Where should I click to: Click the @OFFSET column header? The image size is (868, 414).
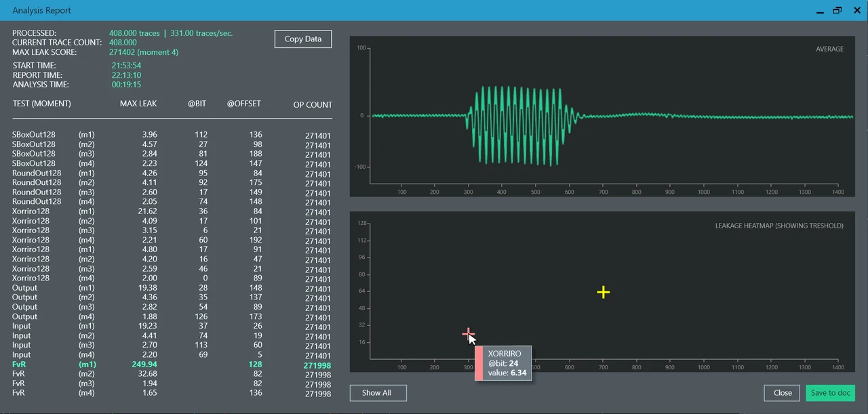[x=244, y=104]
